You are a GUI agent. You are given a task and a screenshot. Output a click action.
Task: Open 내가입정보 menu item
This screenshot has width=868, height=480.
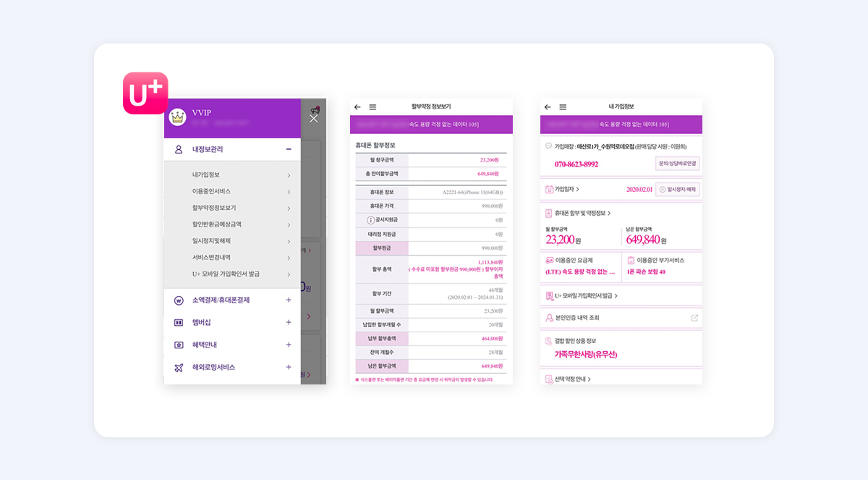pyautogui.click(x=206, y=174)
